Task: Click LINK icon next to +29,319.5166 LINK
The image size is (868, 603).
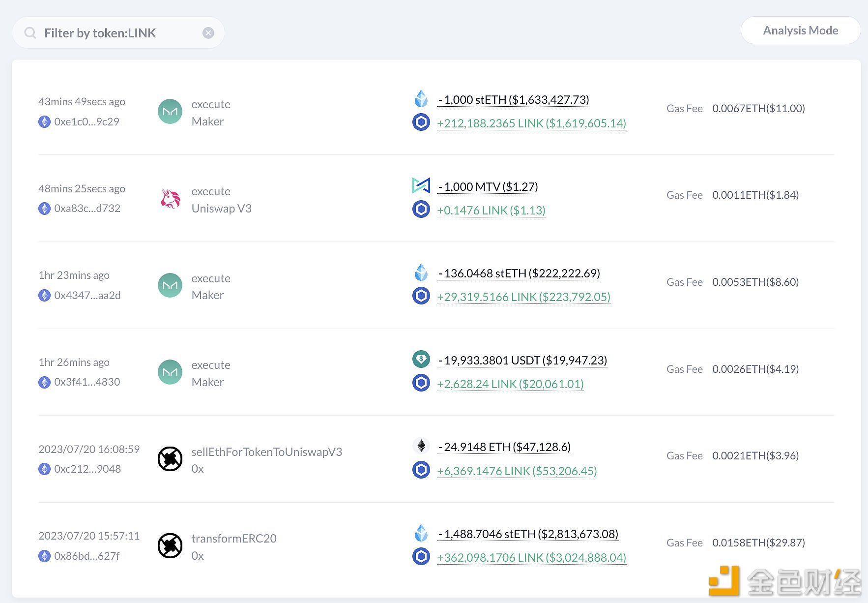Action: click(x=421, y=296)
